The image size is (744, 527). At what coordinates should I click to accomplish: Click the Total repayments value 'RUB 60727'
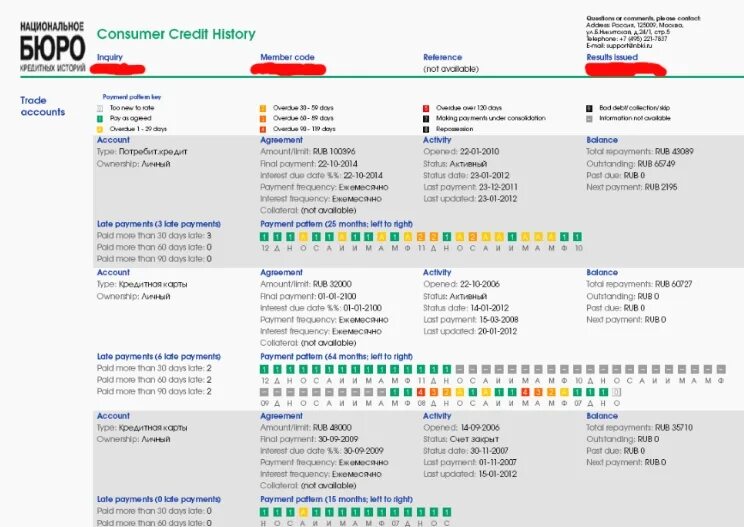[x=674, y=284]
